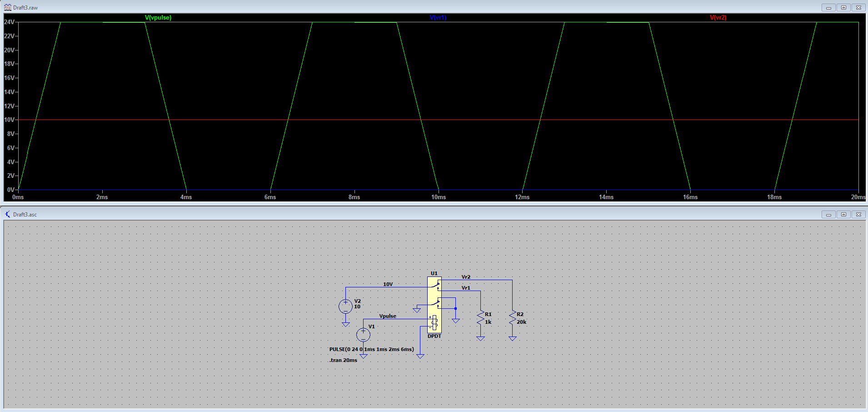Select the .tran 20ms directive
The width and height of the screenshot is (868, 412).
tap(343, 360)
